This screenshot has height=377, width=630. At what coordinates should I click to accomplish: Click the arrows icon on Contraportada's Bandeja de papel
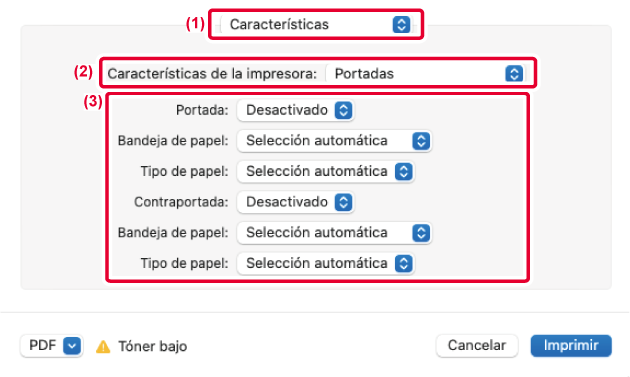click(421, 233)
